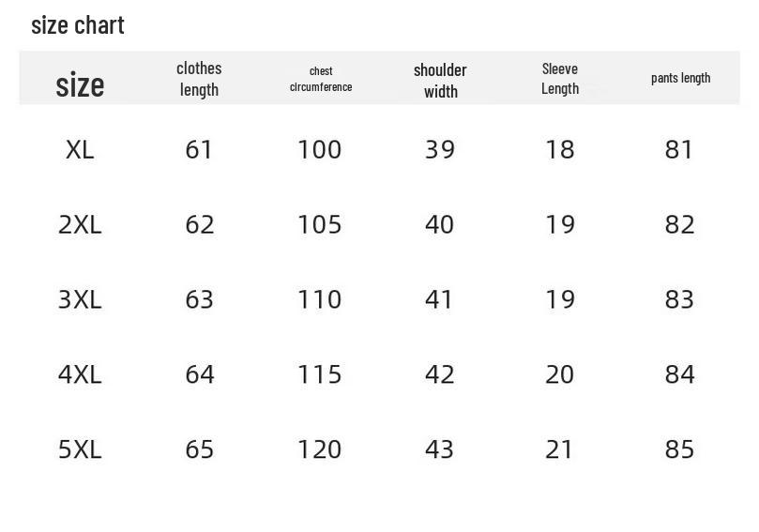Click the 2XL size row label
Viewport: 759px width, 532px height.
pos(80,224)
